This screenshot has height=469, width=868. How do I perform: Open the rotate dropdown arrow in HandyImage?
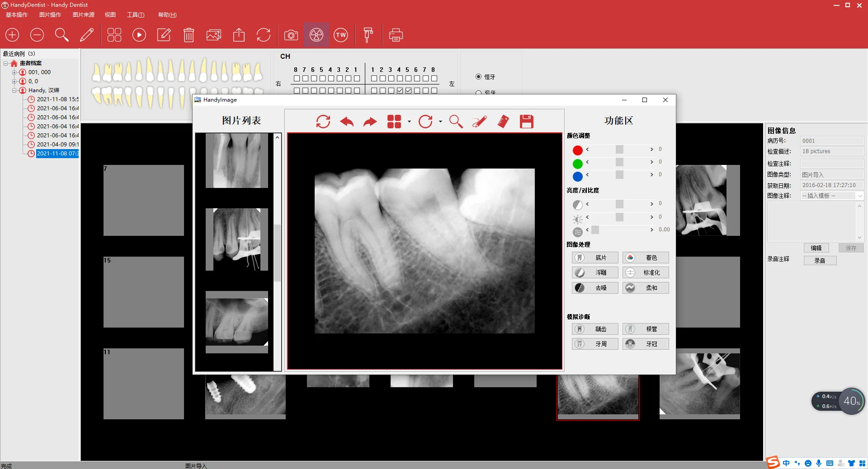point(440,122)
